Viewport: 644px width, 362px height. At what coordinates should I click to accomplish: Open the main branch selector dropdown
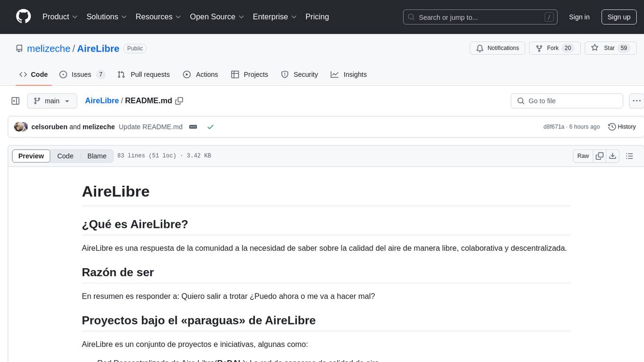pyautogui.click(x=52, y=101)
